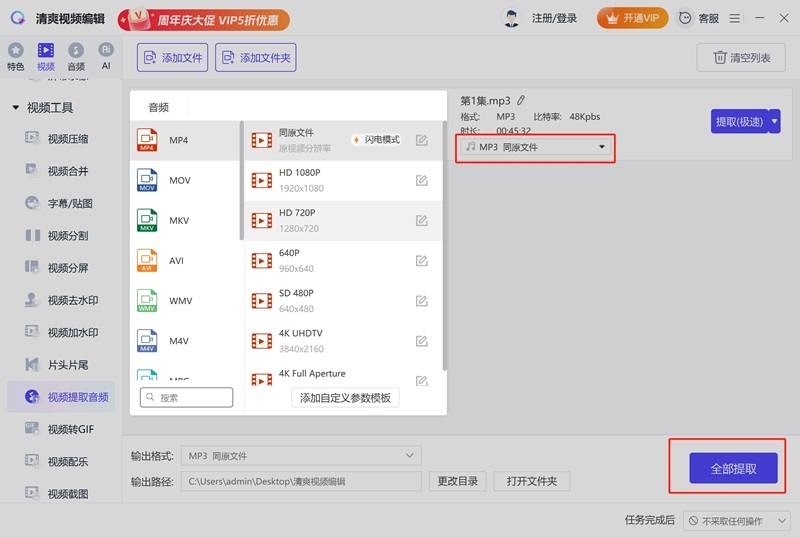Select the 4K UHDTV preset
Image resolution: width=800 pixels, height=538 pixels.
[x=343, y=341]
